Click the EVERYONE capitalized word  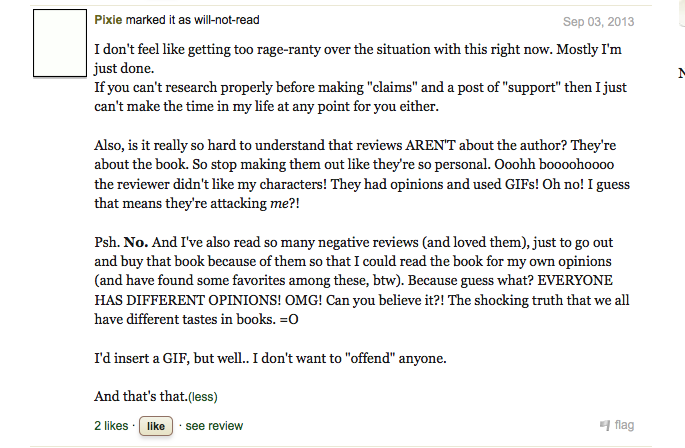(575, 280)
